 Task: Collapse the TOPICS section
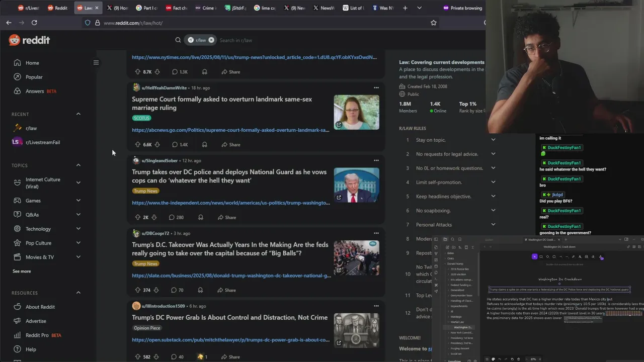(78, 165)
